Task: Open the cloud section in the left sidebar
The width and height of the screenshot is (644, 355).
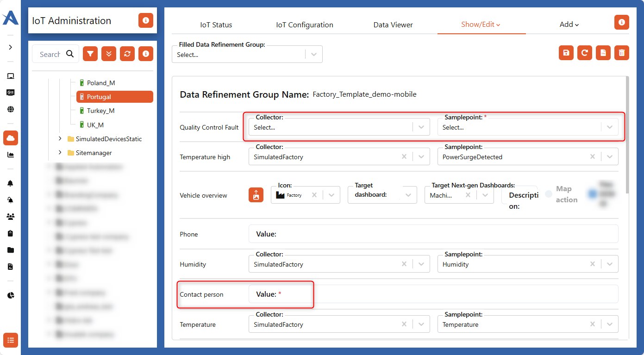Action: click(x=10, y=138)
